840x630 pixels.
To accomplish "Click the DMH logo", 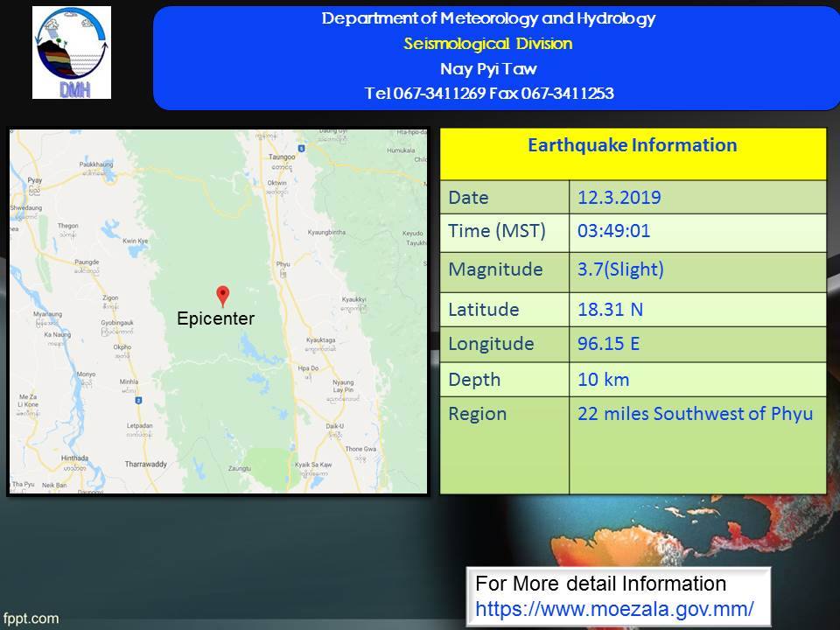I will [72, 52].
